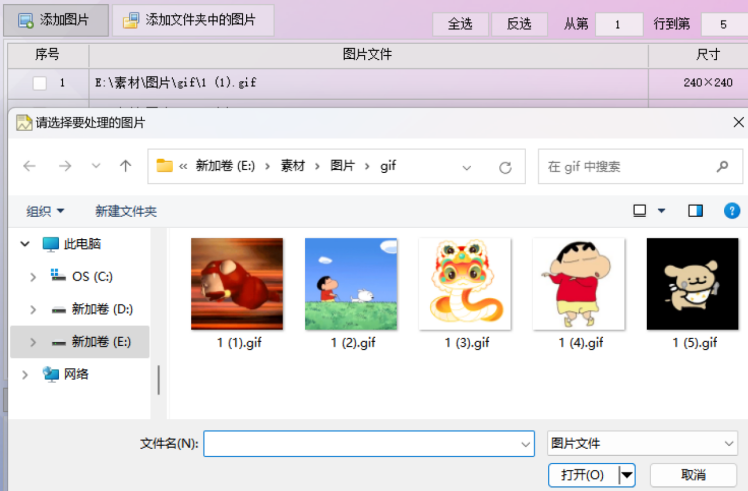
Task: Expand arrow after 新加卷 (E:) breadcrumb
Action: point(267,166)
